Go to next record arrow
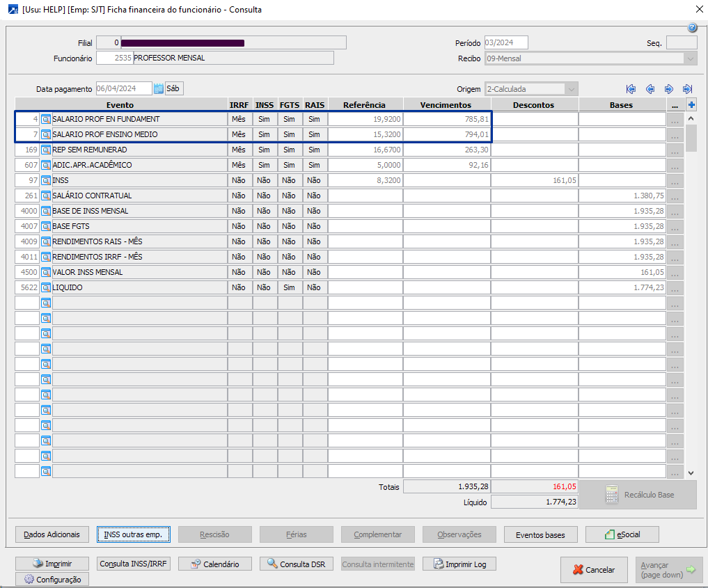Image resolution: width=708 pixels, height=588 pixels. [669, 89]
